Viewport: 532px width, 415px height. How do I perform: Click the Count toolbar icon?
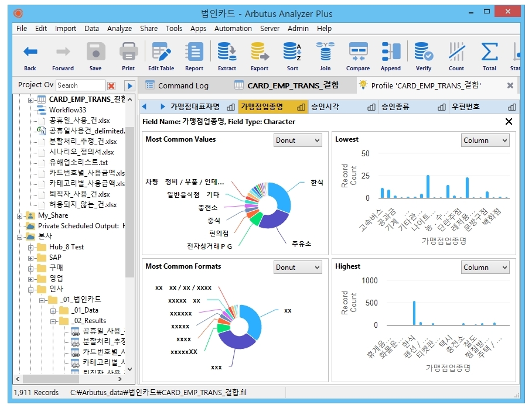[456, 52]
